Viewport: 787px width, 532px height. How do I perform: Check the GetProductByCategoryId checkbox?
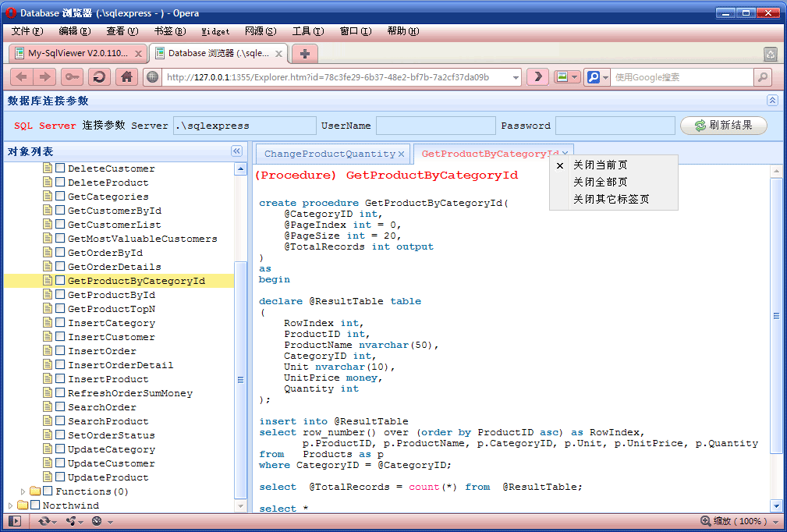(x=60, y=281)
